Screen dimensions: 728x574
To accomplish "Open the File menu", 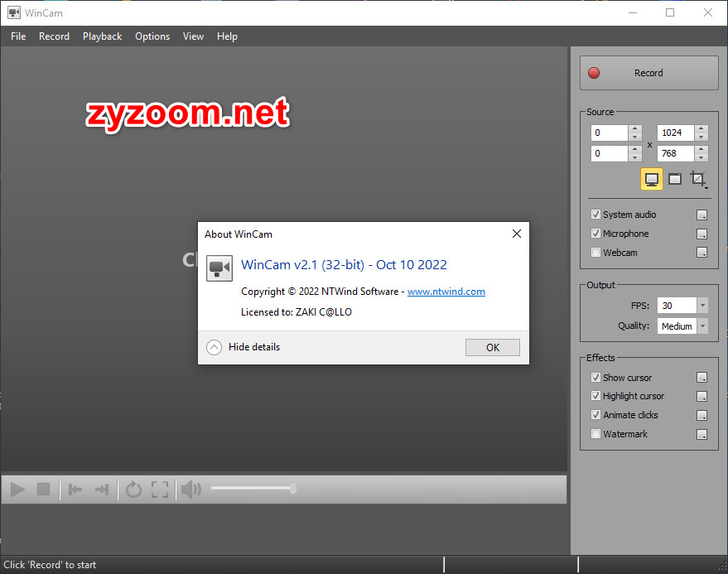I will pos(18,36).
